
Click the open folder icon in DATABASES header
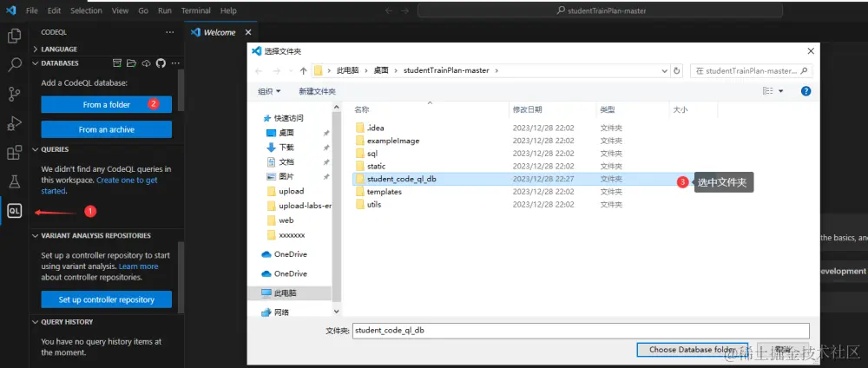(131, 63)
